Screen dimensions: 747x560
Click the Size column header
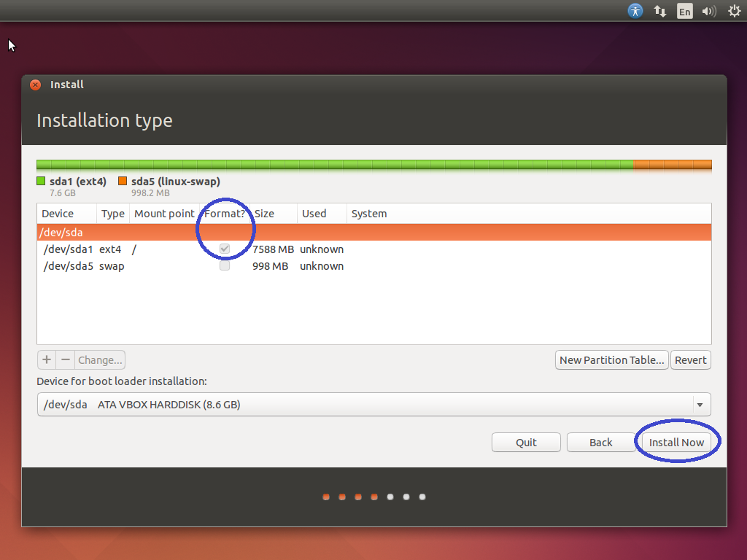click(x=263, y=214)
